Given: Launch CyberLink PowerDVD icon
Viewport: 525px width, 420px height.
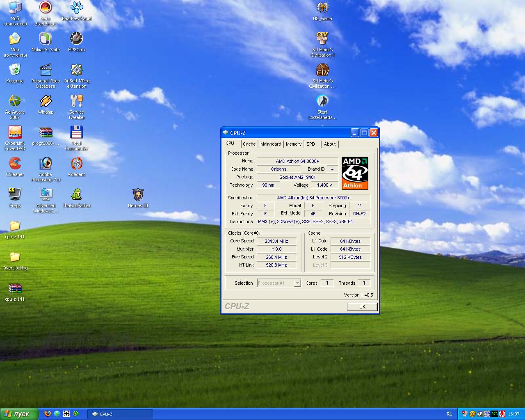Looking at the screenshot, I should tap(15, 138).
